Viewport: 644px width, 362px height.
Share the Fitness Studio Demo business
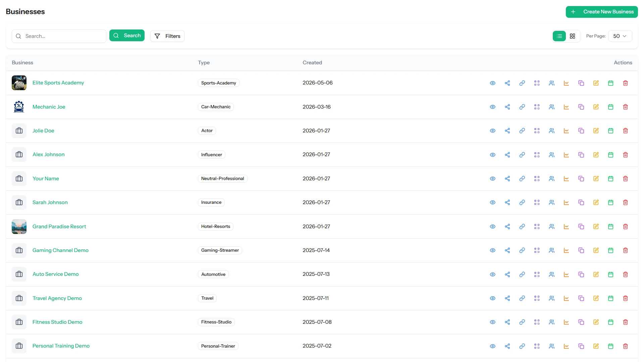507,322
